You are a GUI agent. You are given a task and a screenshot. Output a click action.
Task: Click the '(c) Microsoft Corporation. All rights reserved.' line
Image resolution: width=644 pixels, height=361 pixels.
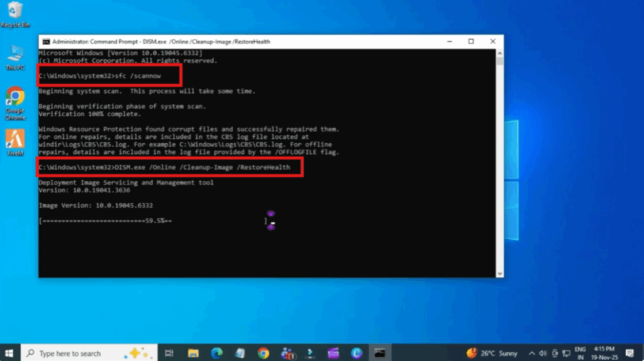(128, 61)
